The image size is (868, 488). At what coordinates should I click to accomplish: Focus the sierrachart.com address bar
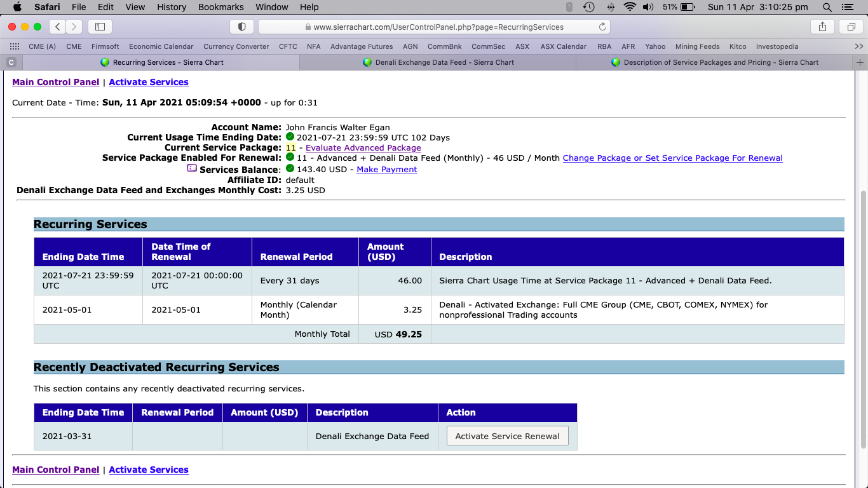pos(434,27)
